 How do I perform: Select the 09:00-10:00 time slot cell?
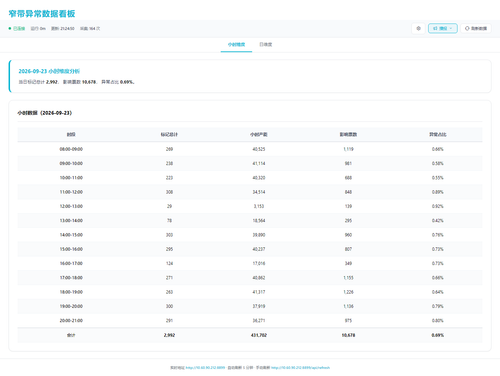[x=71, y=163]
